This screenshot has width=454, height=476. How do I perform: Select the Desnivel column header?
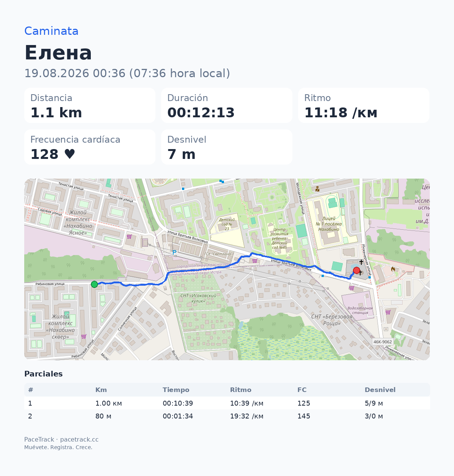[380, 390]
